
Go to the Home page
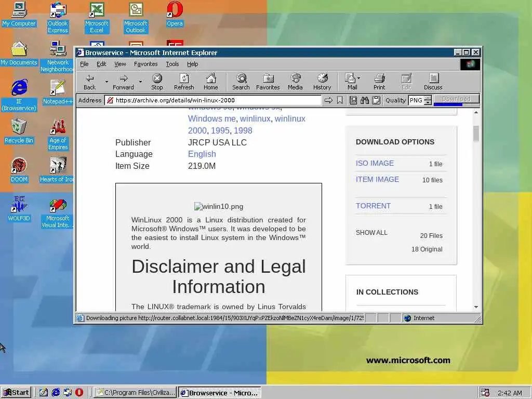click(211, 82)
